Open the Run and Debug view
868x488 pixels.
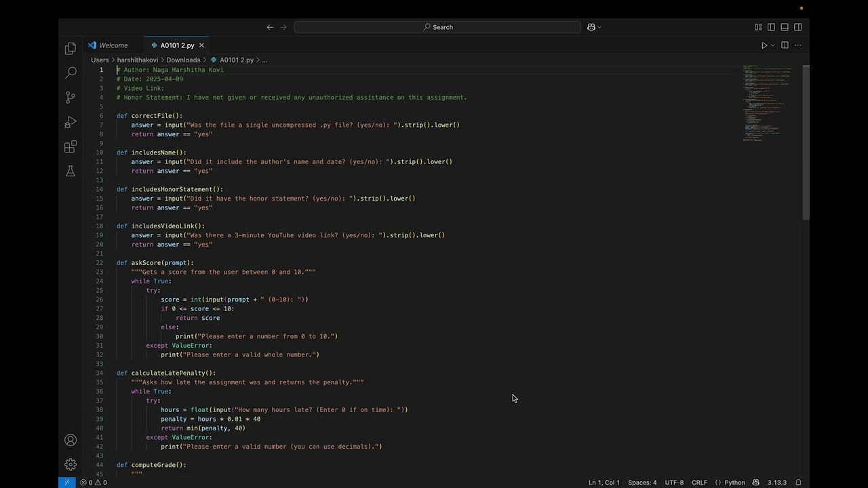[71, 122]
